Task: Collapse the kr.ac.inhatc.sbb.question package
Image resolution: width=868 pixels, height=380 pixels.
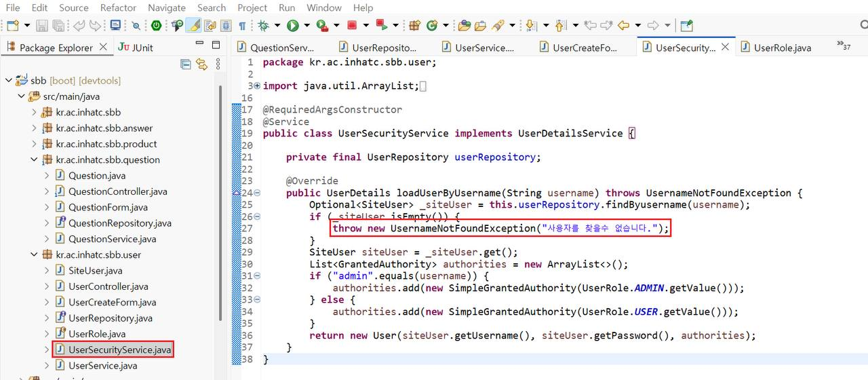Action: (35, 160)
